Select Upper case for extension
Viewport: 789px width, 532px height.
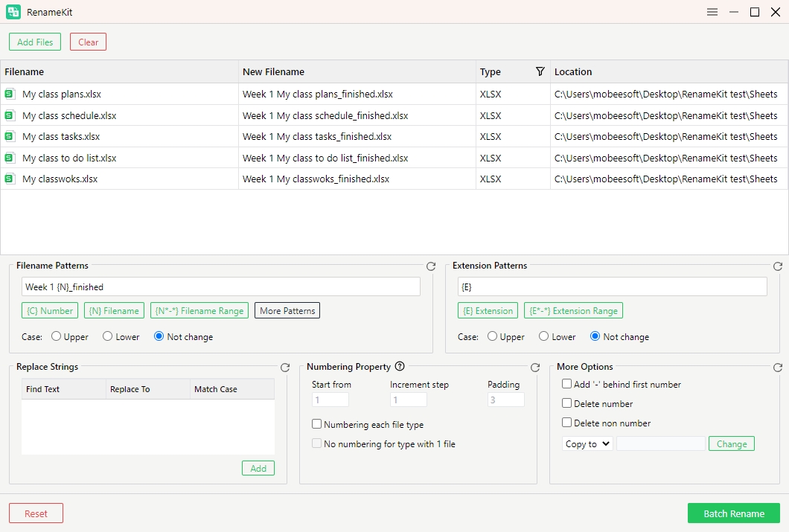[492, 336]
